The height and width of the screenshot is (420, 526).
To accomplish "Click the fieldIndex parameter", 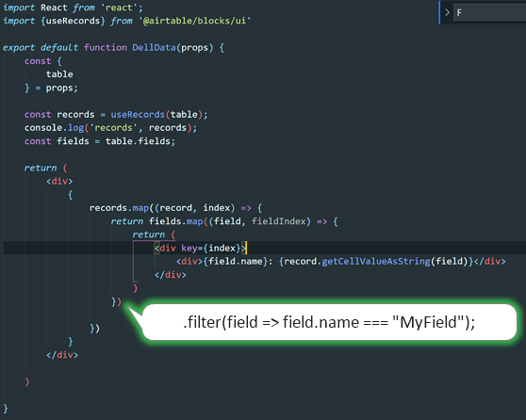I will [279, 221].
